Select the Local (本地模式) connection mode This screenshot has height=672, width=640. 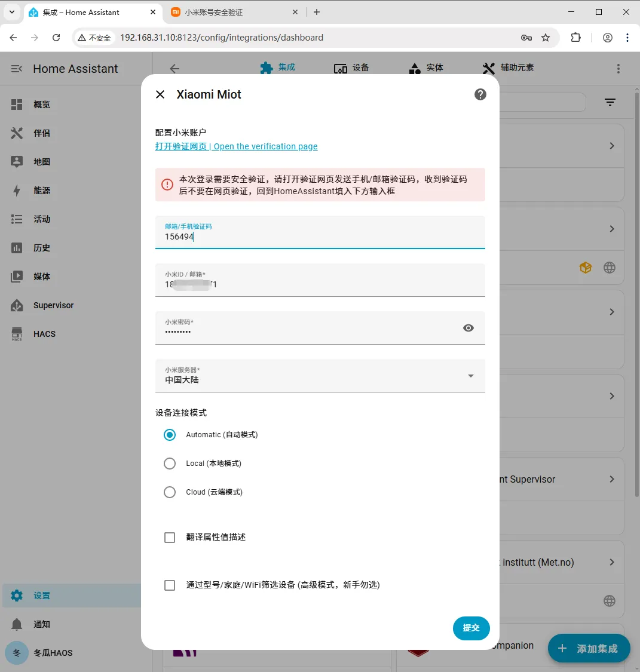(x=170, y=464)
